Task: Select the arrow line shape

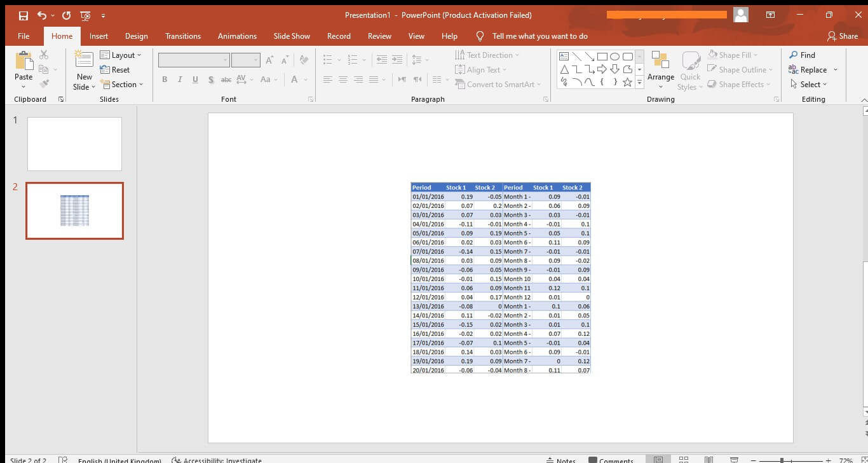Action: [x=589, y=56]
